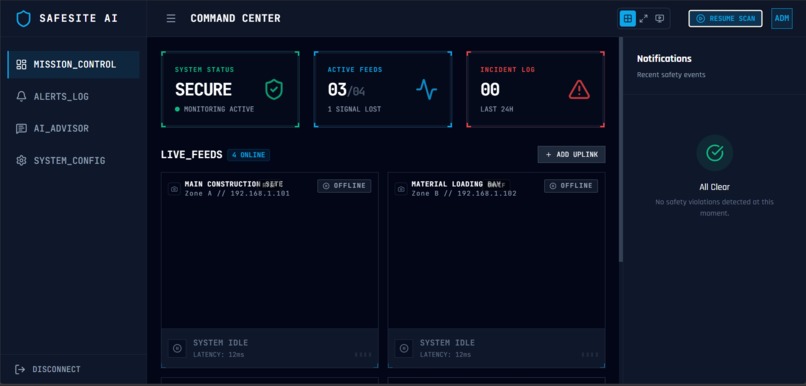Open AI_ADVISOR from the sidebar
Image resolution: width=806 pixels, height=386 pixels.
[x=74, y=128]
